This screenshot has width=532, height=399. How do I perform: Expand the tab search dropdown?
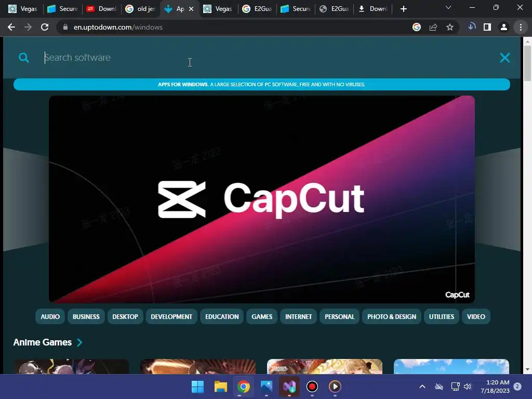pos(448,7)
